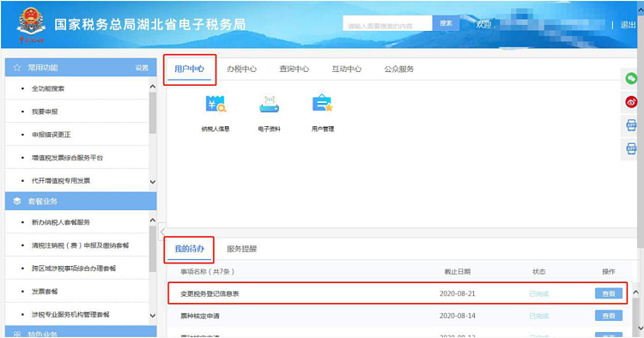Select the 服务提醒 tab

(241, 249)
